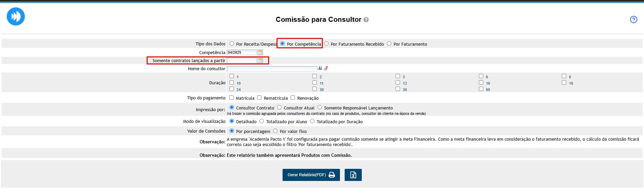Screen dimensions: 644x189
Task: Click the Duração label
Action: point(217,83)
